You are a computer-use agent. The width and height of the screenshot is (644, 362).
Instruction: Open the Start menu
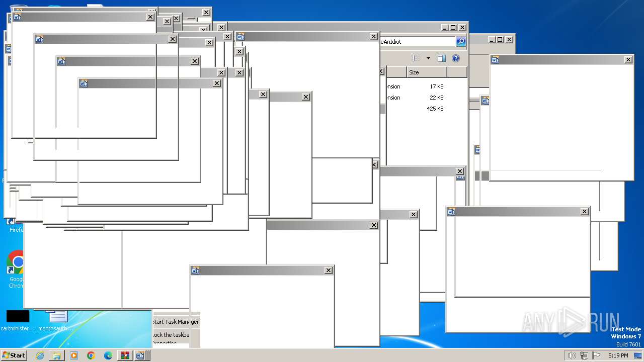pos(14,355)
